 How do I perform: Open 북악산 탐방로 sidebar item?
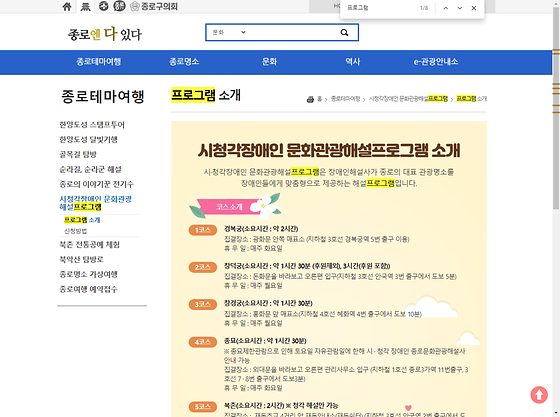[x=81, y=259]
